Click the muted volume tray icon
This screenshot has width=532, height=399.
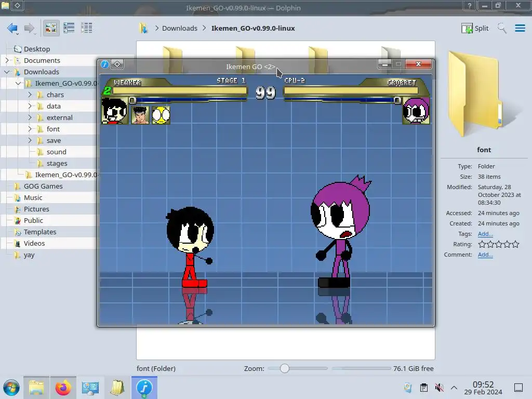[439, 388]
